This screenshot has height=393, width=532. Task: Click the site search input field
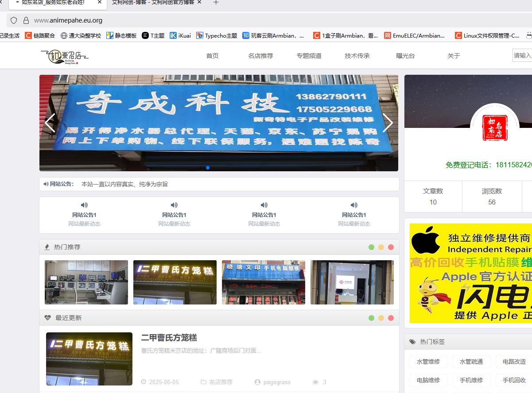[522, 55]
